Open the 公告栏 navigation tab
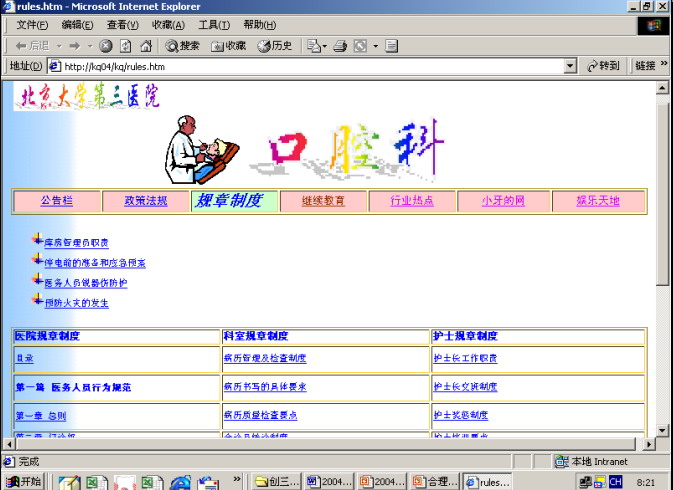 click(57, 201)
